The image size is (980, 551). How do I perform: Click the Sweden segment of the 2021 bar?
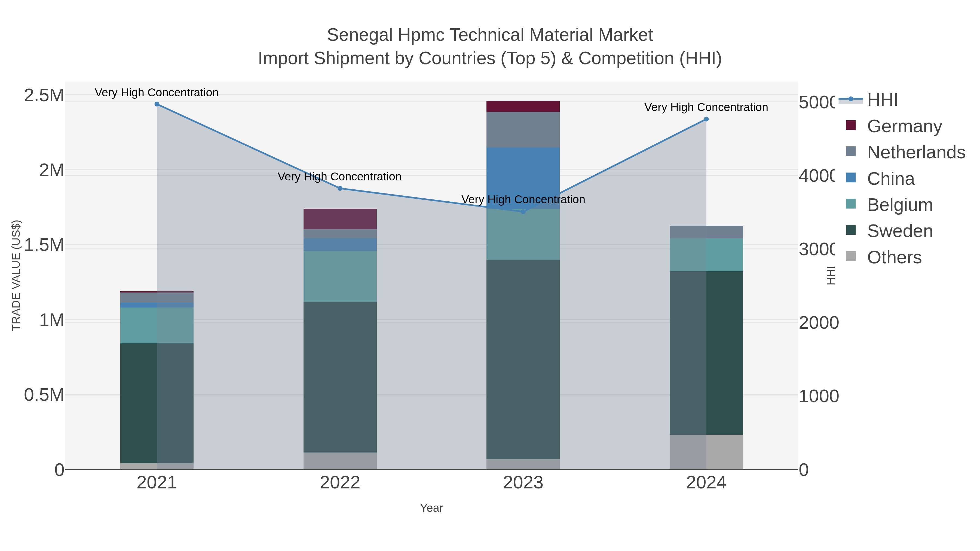[157, 404]
